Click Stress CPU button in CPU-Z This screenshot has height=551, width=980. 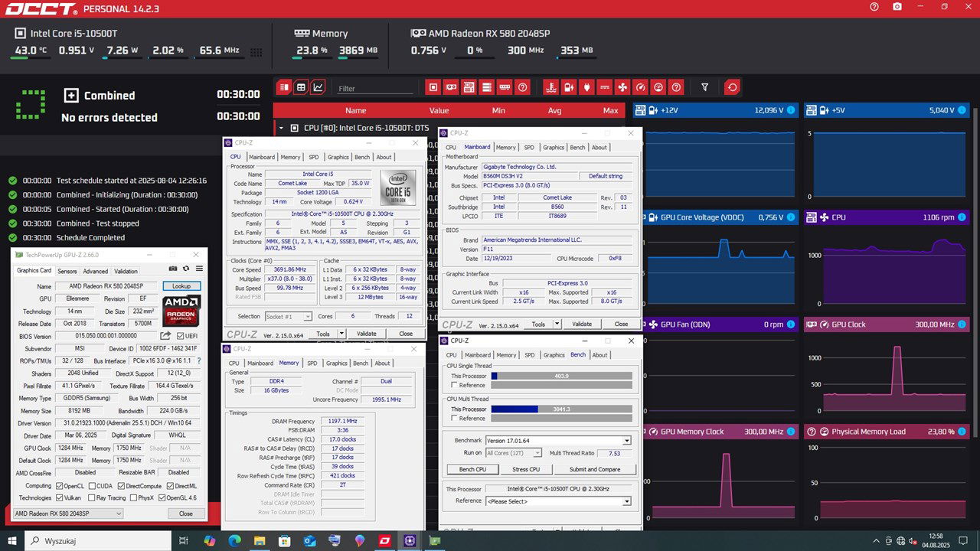point(526,469)
